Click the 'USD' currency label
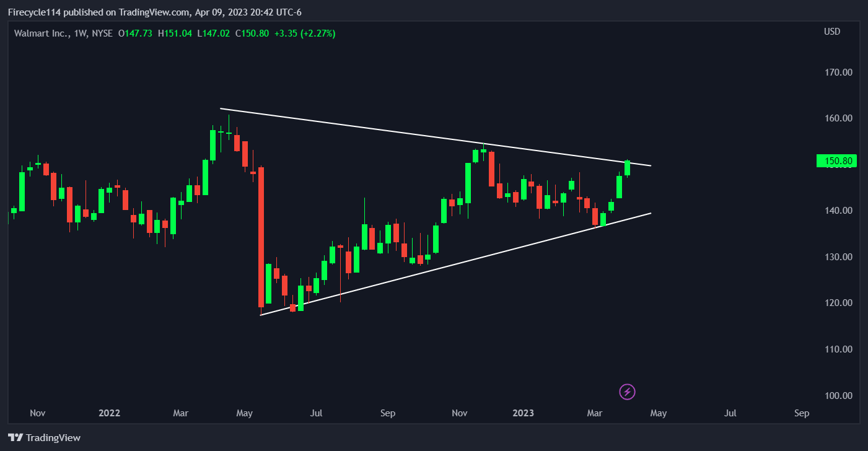The image size is (868, 451). pyautogui.click(x=832, y=32)
